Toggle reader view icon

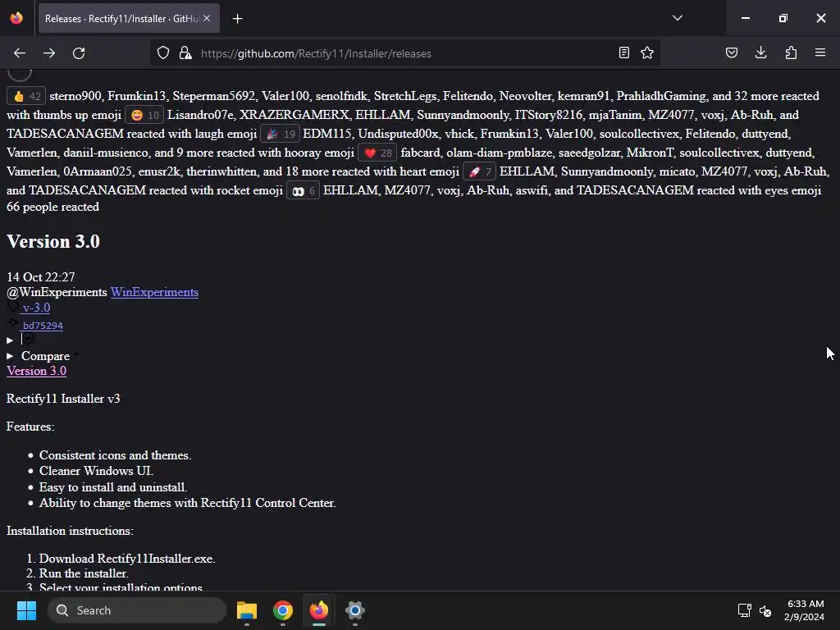point(623,53)
